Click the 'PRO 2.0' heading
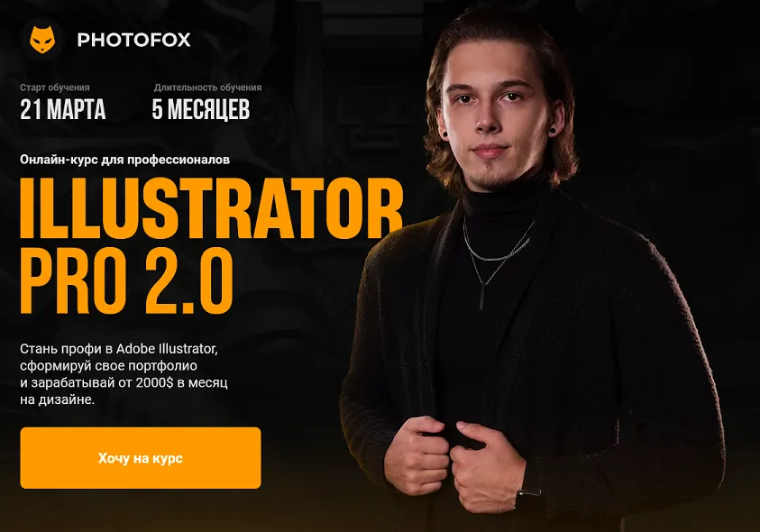Image resolution: width=760 pixels, height=532 pixels. [x=126, y=281]
